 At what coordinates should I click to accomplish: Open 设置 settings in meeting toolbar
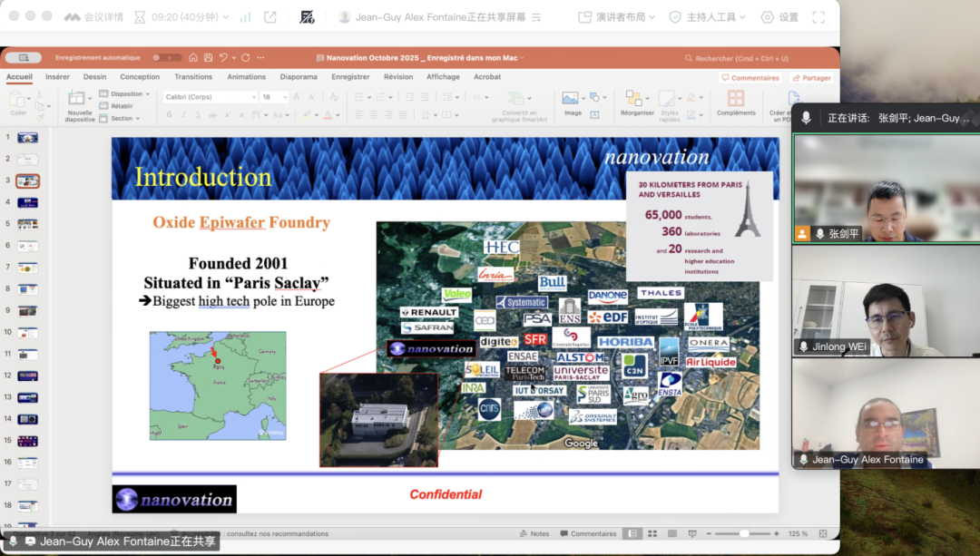click(779, 17)
